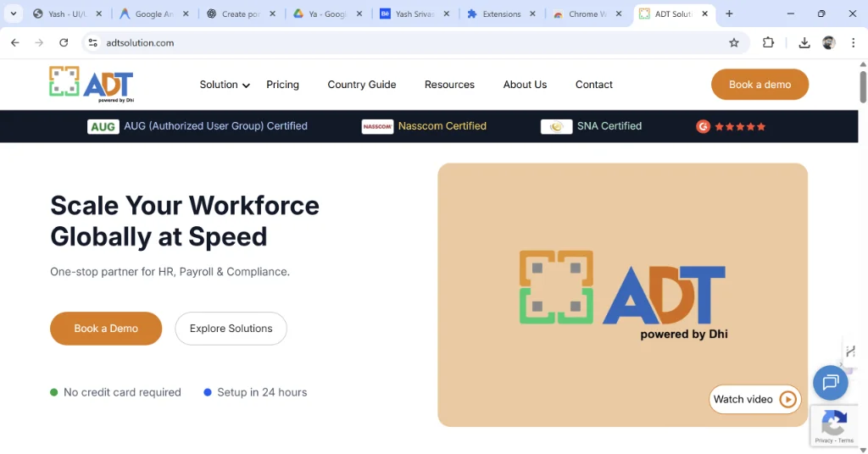
Task: Click the page vertical scrollbar thumb
Action: 862,86
